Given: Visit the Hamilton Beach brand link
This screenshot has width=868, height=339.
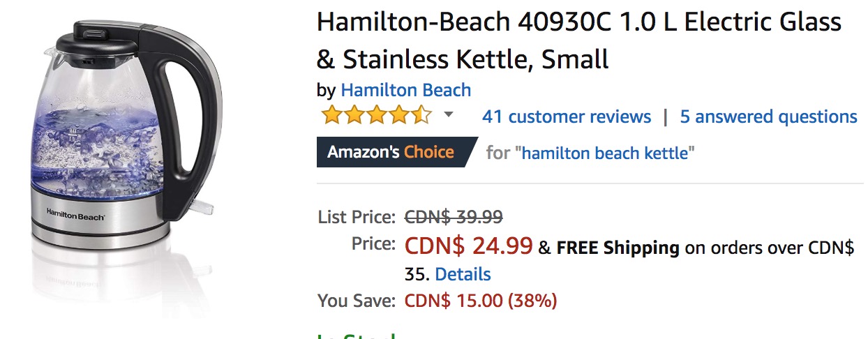Looking at the screenshot, I should click(x=406, y=90).
